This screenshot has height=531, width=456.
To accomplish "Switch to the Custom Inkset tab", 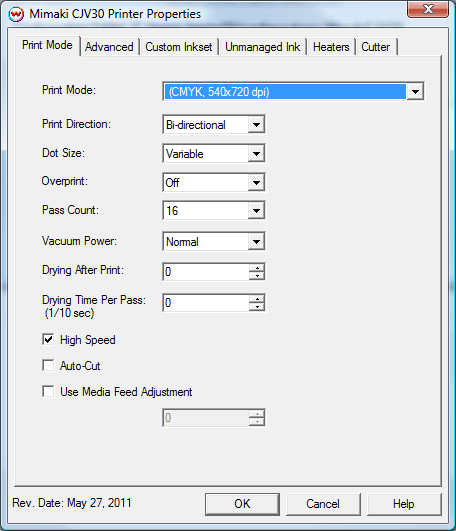I will (x=179, y=47).
